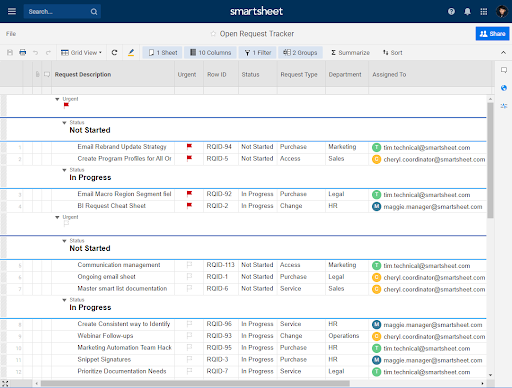Toggle urgent flag for Snippet Signatures
Image resolution: width=512 pixels, height=388 pixels.
click(189, 359)
